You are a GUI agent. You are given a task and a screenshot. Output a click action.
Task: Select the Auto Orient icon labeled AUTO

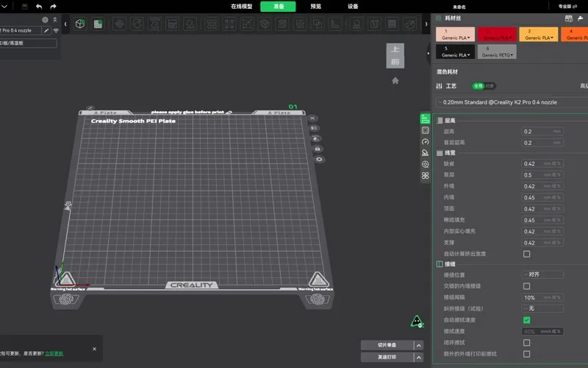(x=154, y=24)
